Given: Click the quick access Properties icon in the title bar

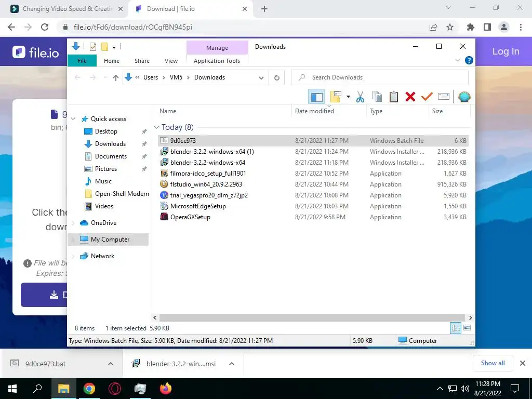Looking at the screenshot, I should pyautogui.click(x=92, y=47).
